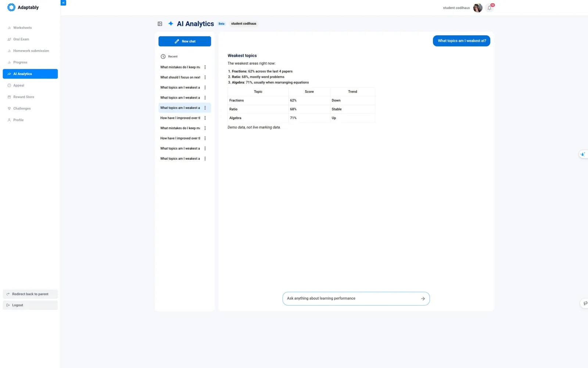
Task: Go to Oral Exam
Action: pos(30,39)
